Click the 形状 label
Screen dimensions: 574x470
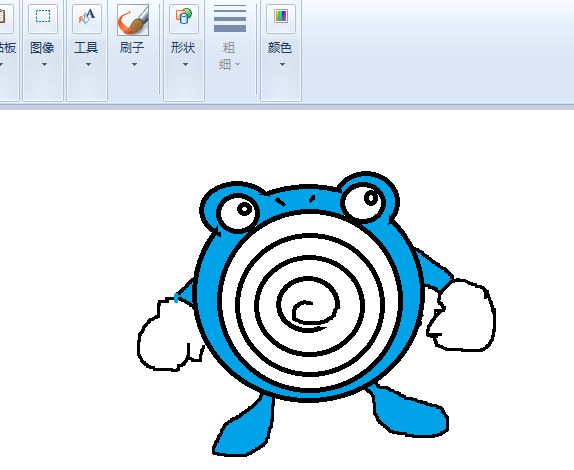pyautogui.click(x=183, y=48)
